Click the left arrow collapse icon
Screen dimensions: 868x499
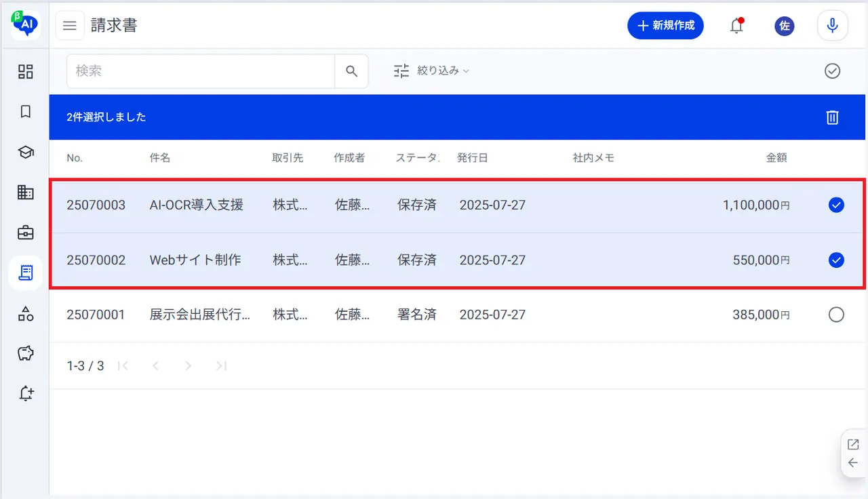click(853, 463)
